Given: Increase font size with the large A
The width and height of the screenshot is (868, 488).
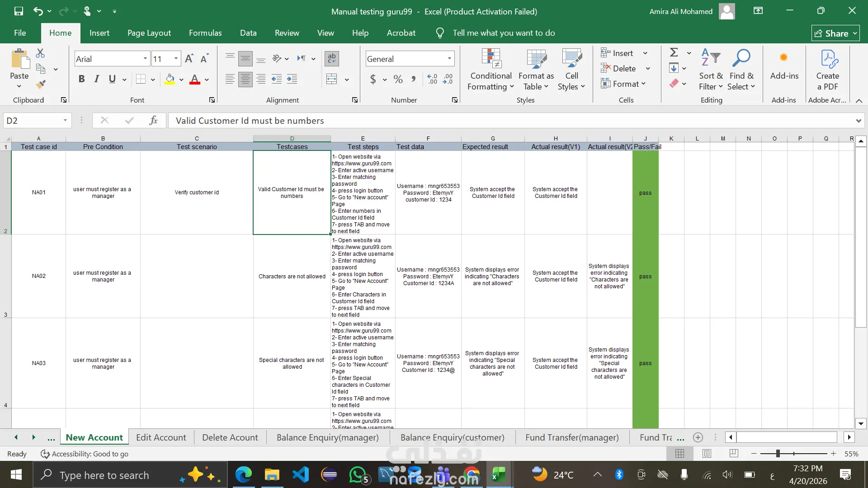Looking at the screenshot, I should point(189,59).
